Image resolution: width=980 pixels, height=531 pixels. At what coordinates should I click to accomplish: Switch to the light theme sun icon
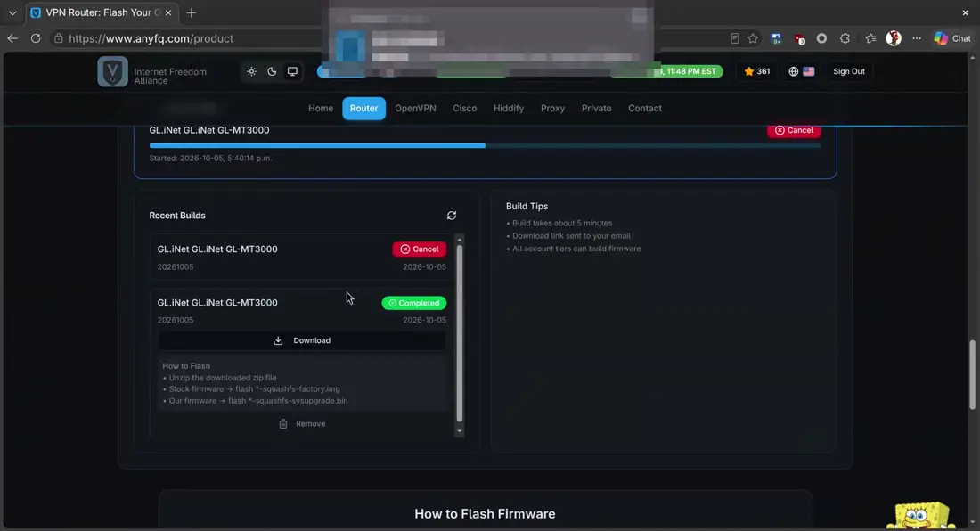(251, 71)
